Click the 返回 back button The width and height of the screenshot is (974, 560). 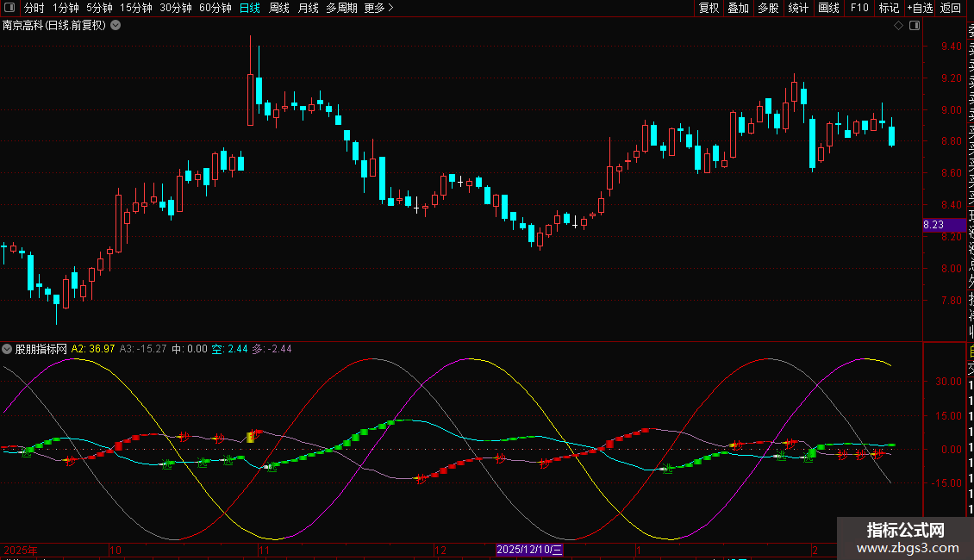pos(951,8)
